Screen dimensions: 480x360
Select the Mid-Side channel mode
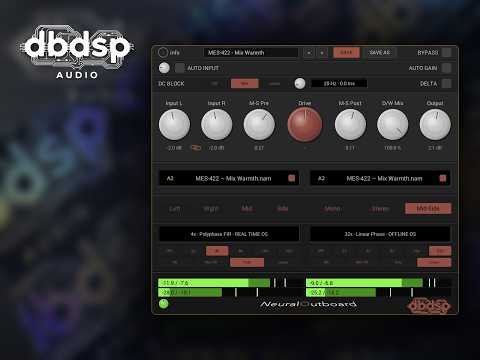click(428, 209)
